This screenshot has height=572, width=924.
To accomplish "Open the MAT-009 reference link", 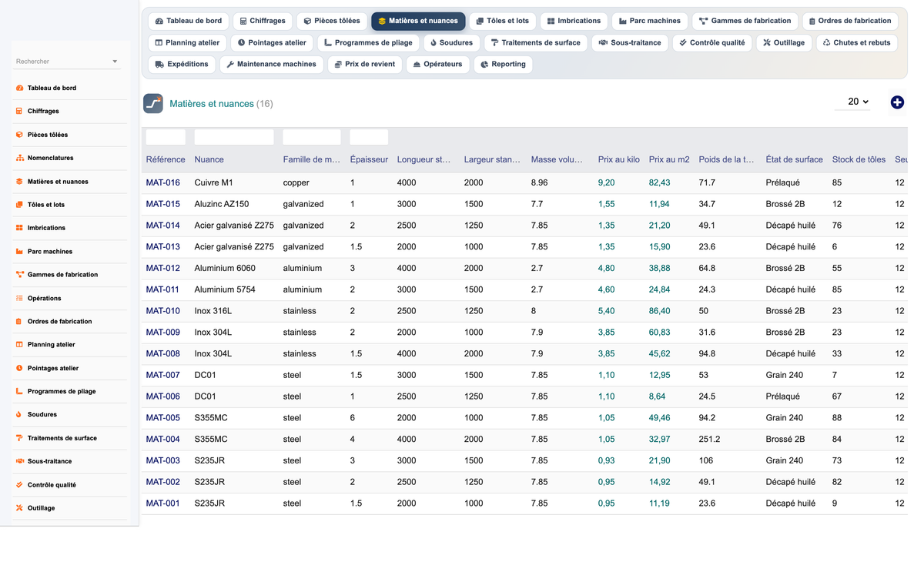I will (x=163, y=333).
